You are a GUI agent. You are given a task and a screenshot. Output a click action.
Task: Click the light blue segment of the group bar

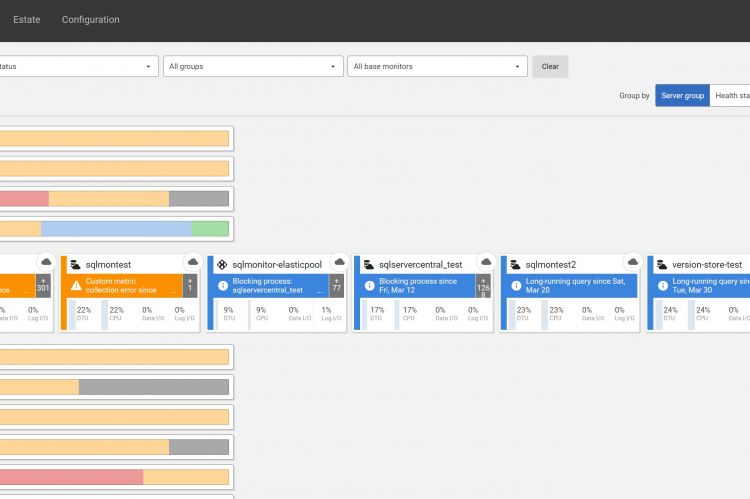pos(117,229)
